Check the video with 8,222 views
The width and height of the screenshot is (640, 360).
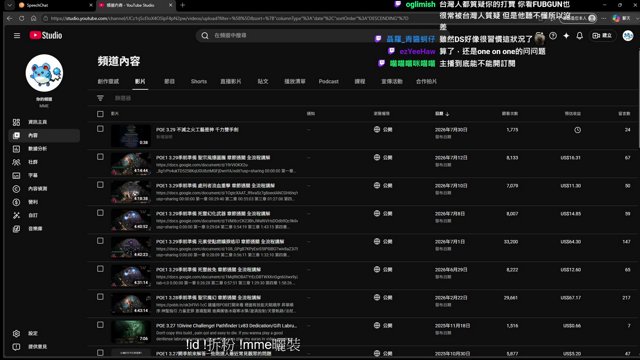point(100,269)
